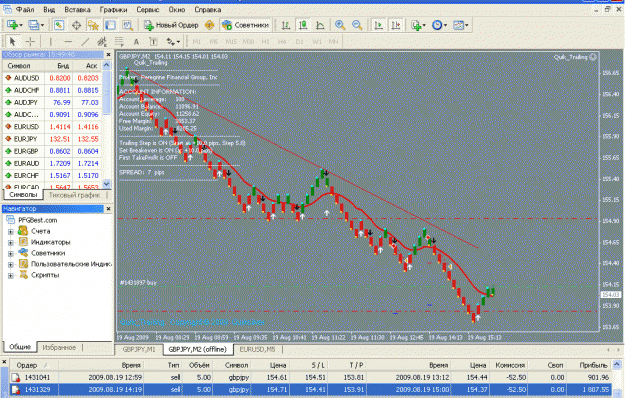Viewport: 625px width, 398px height.
Task: Select order 1431041 row
Action: 311,377
